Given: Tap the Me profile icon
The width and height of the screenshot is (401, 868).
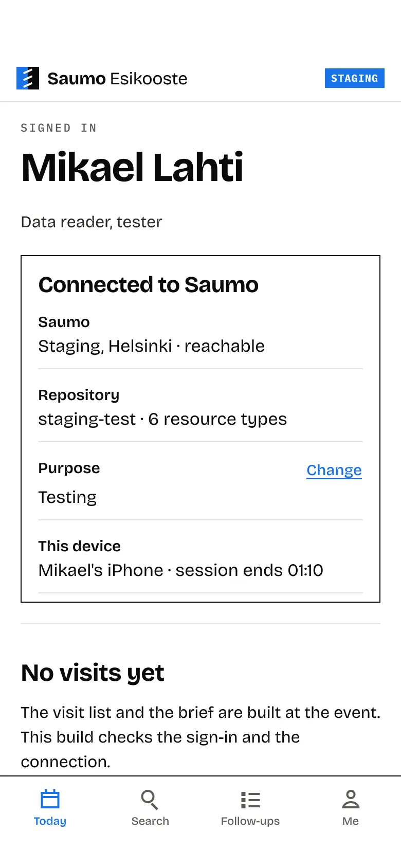Looking at the screenshot, I should [x=351, y=800].
